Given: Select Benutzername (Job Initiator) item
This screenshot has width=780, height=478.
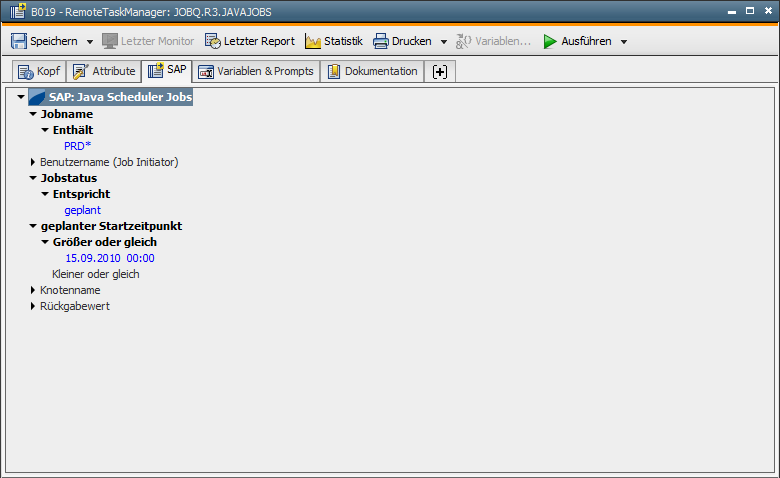Looking at the screenshot, I should [109, 162].
